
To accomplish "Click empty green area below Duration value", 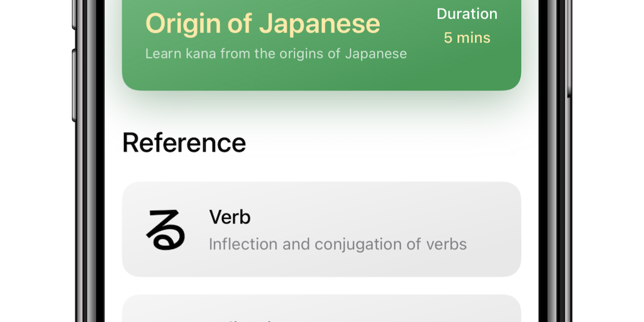I will [467, 68].
